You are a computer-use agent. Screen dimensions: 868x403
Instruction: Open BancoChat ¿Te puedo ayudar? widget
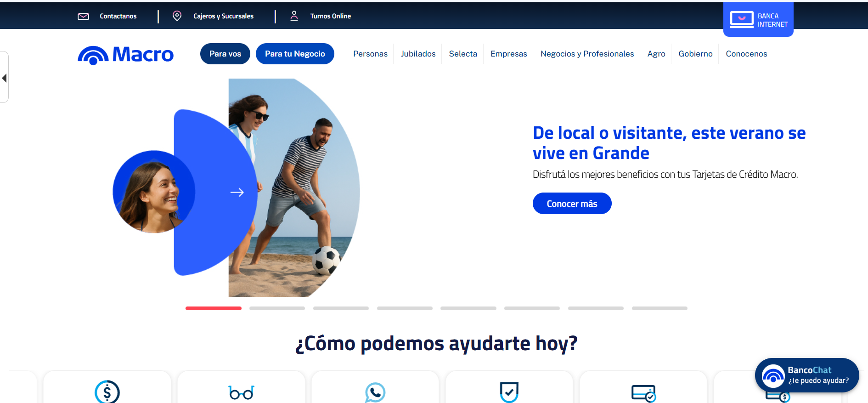807,375
